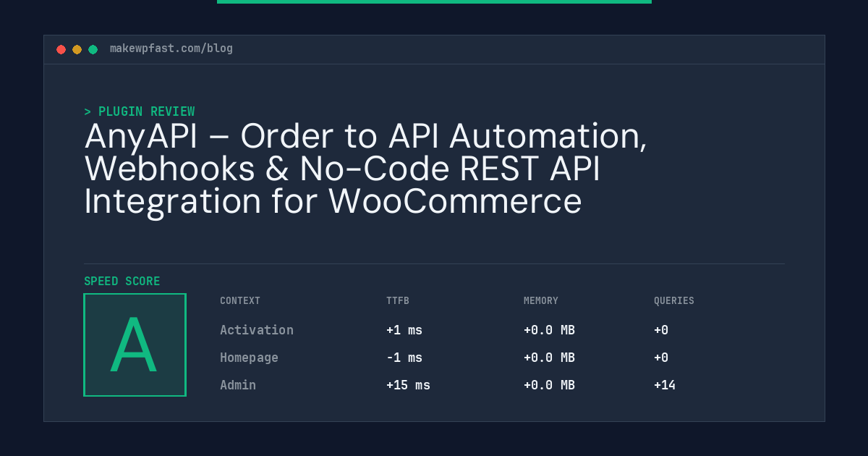This screenshot has height=456, width=868.
Task: Click Admin queries value '+14'
Action: (665, 385)
